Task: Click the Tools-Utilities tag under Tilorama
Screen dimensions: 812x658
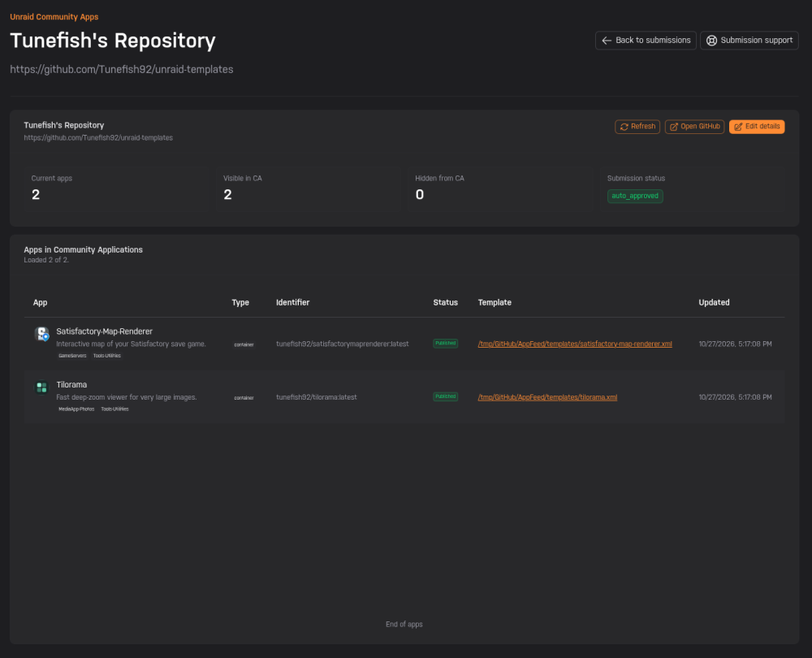Action: (114, 409)
